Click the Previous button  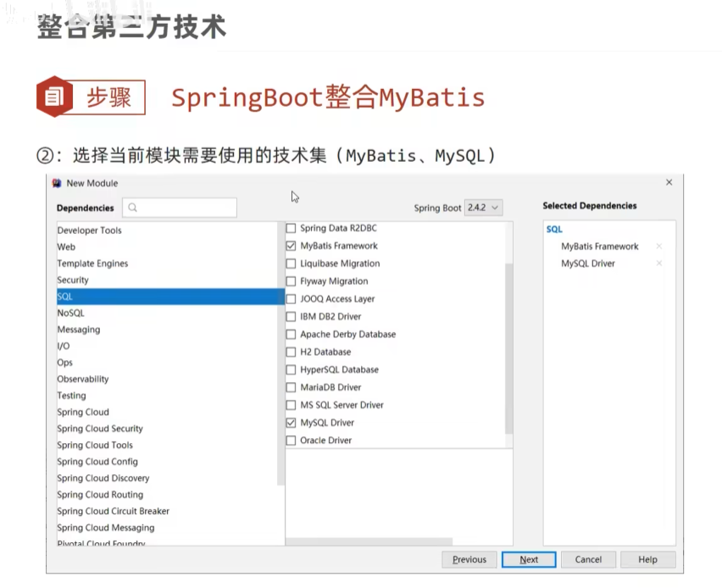469,559
